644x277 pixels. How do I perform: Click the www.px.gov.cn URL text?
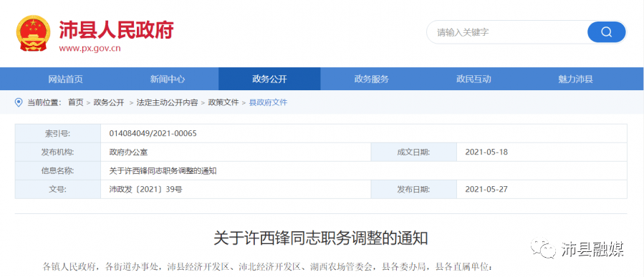click(90, 49)
